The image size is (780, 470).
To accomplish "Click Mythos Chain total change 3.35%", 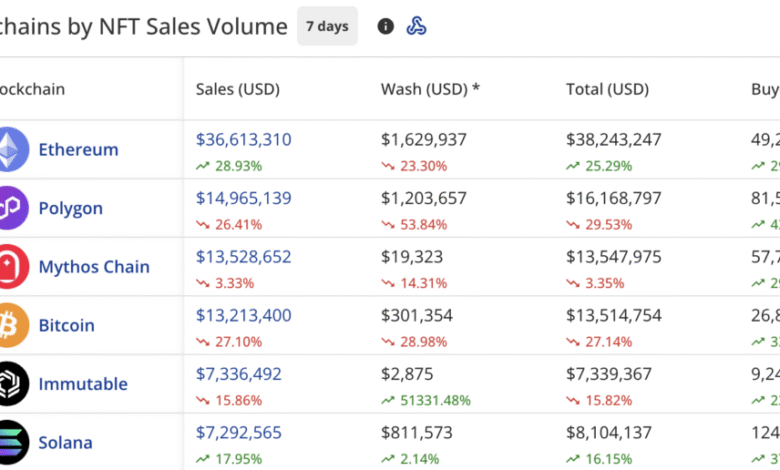I will [595, 283].
